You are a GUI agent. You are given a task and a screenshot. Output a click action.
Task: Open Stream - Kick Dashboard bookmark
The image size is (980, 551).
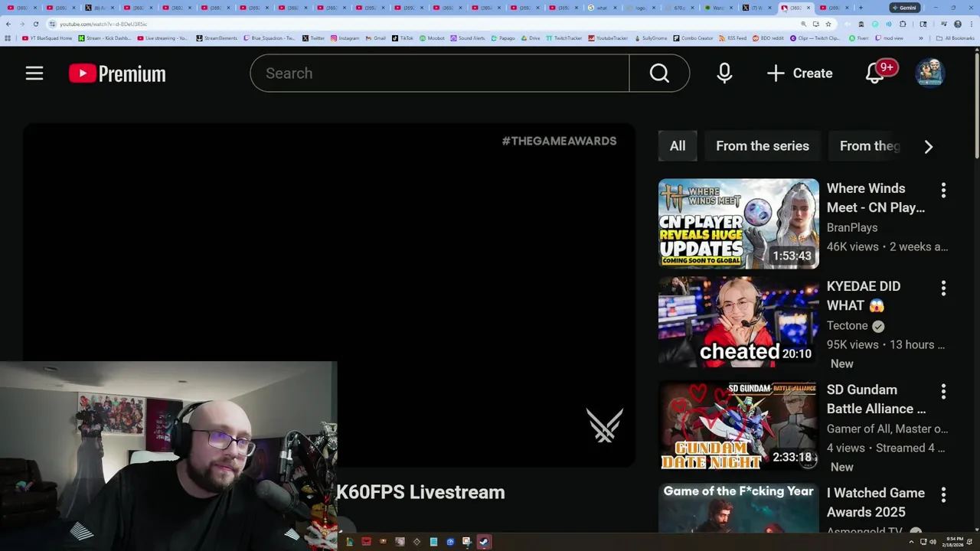click(x=105, y=38)
